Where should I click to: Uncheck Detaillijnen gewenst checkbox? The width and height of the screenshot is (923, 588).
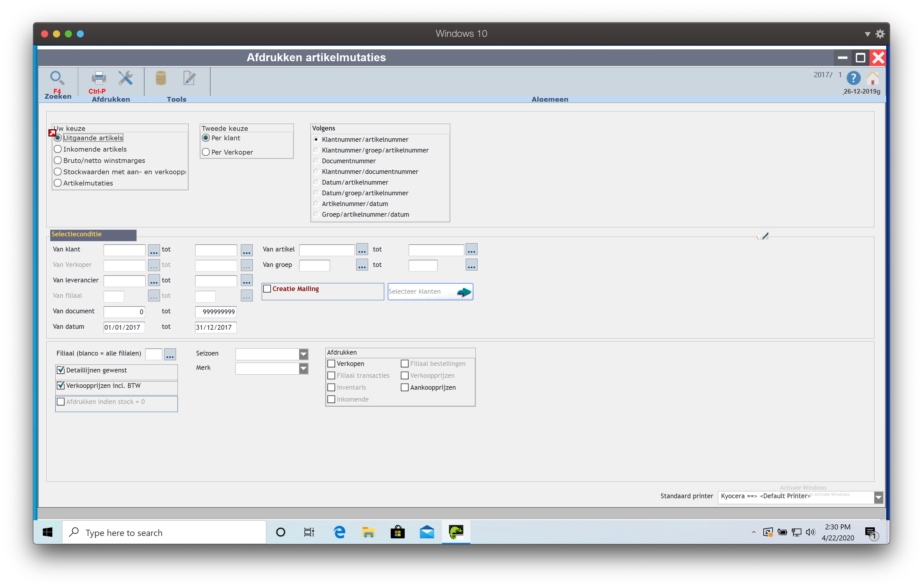pyautogui.click(x=61, y=370)
